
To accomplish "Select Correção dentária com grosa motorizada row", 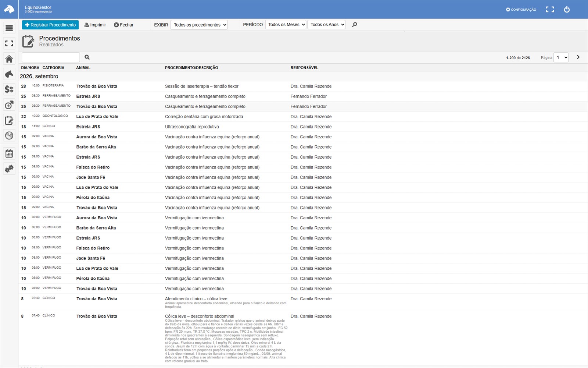I will [303, 117].
